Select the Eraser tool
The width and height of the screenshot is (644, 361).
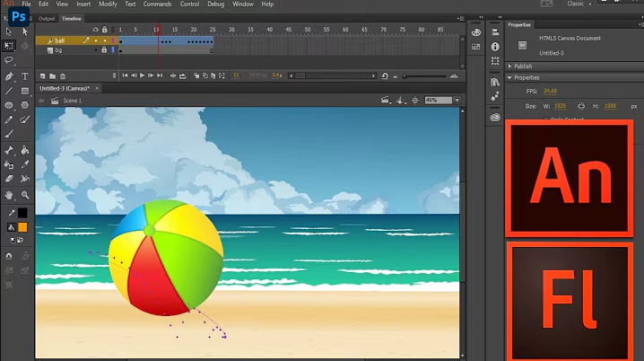pyautogui.click(x=9, y=179)
